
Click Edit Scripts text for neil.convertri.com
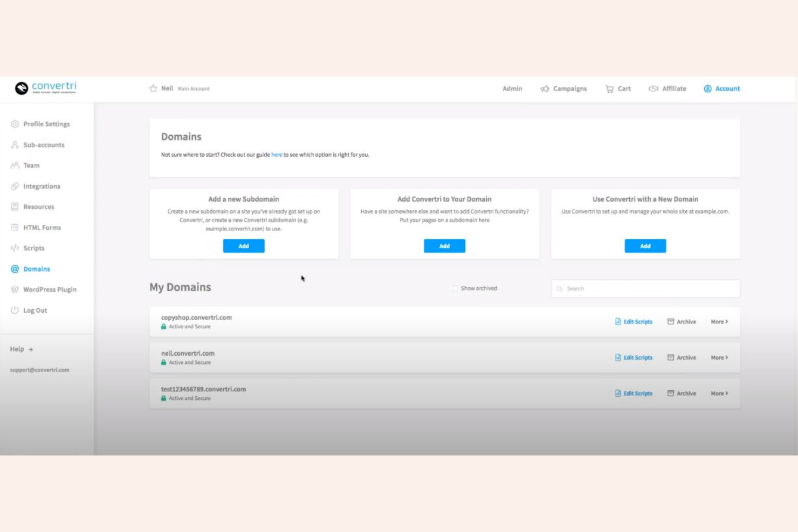638,357
